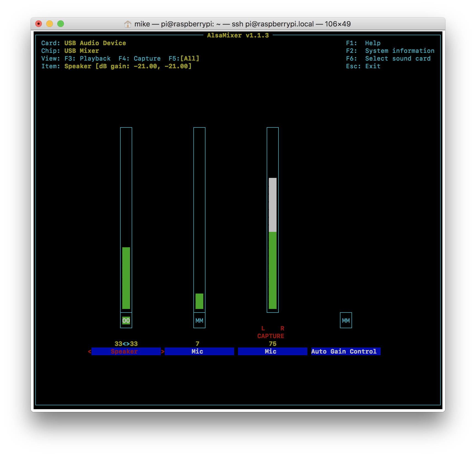Click the F1: Help entry
This screenshot has height=456, width=476.
363,43
